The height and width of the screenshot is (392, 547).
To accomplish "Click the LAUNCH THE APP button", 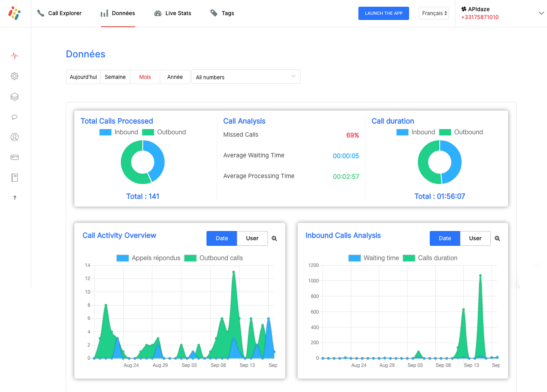I will (384, 13).
